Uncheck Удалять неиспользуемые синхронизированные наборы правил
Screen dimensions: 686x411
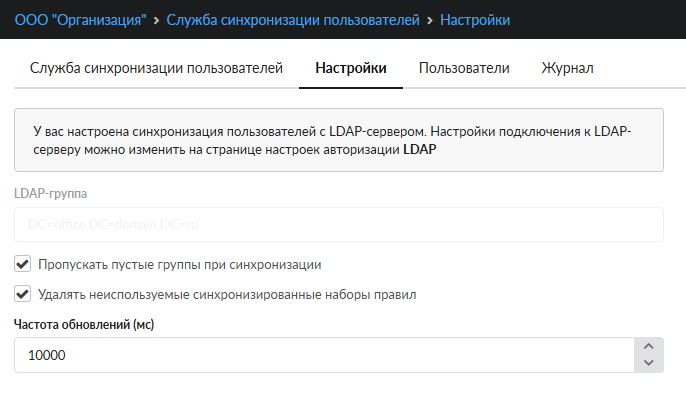click(22, 294)
